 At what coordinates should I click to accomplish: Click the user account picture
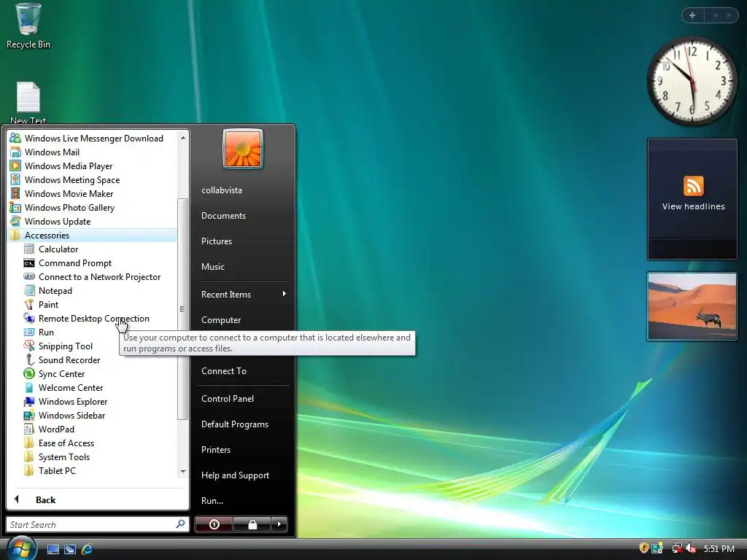[x=242, y=149]
